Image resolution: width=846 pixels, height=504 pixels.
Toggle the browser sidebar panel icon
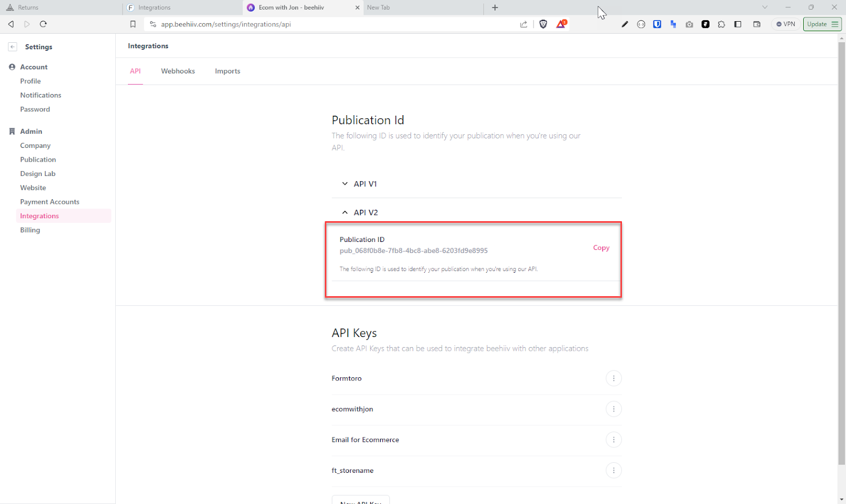click(738, 24)
